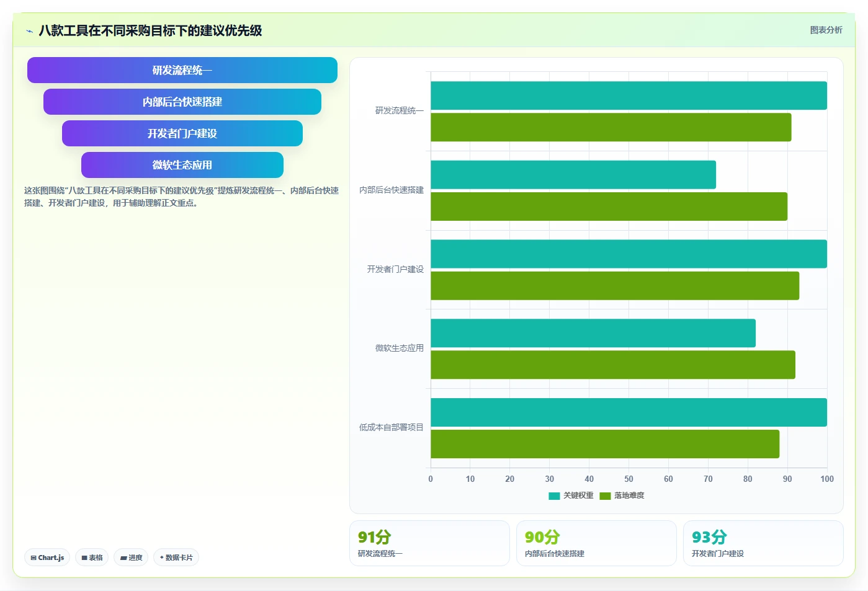This screenshot has width=868, height=591.
Task: Open the 93分 开发者门户建设 data card
Action: [x=763, y=543]
